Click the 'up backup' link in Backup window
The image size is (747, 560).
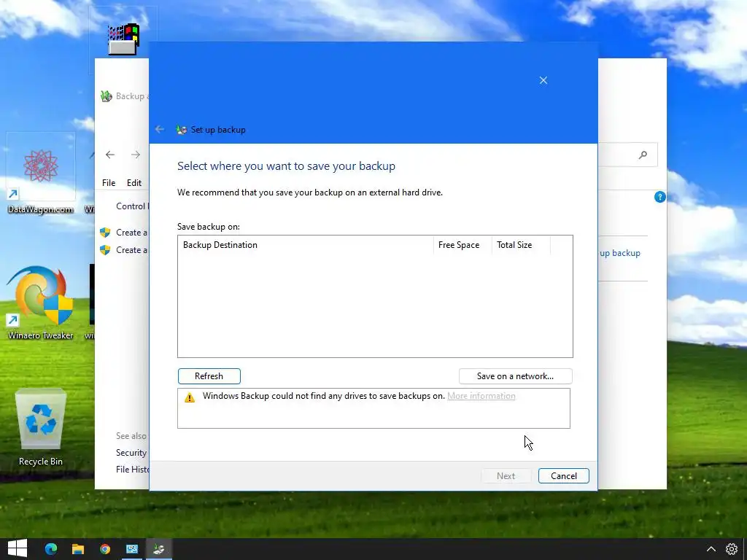click(x=619, y=253)
